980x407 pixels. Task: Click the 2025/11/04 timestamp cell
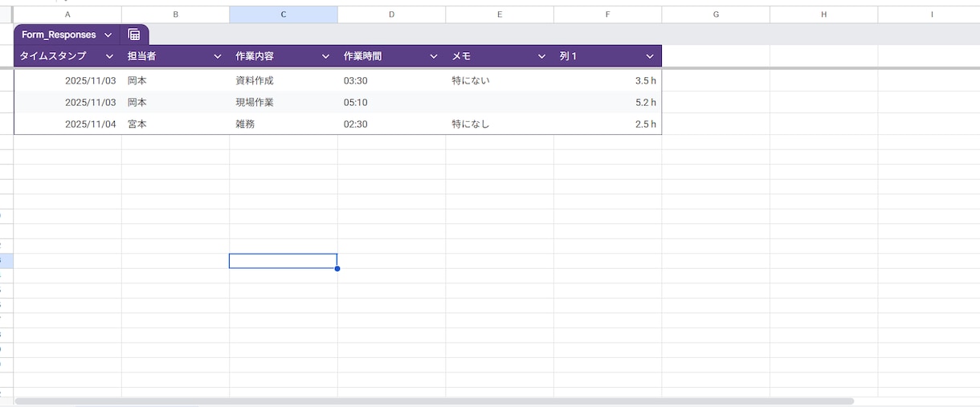pyautogui.click(x=67, y=124)
